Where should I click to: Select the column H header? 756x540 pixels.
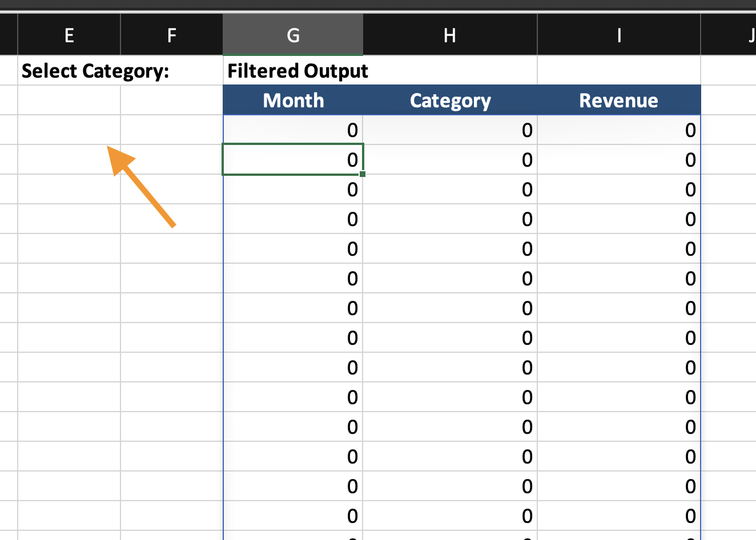(450, 35)
